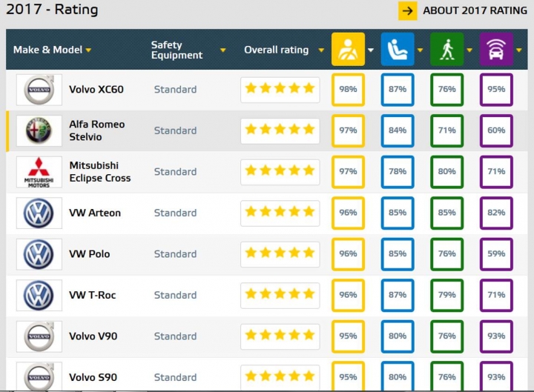Click VW Arteon 85% pedestrian score

click(446, 213)
